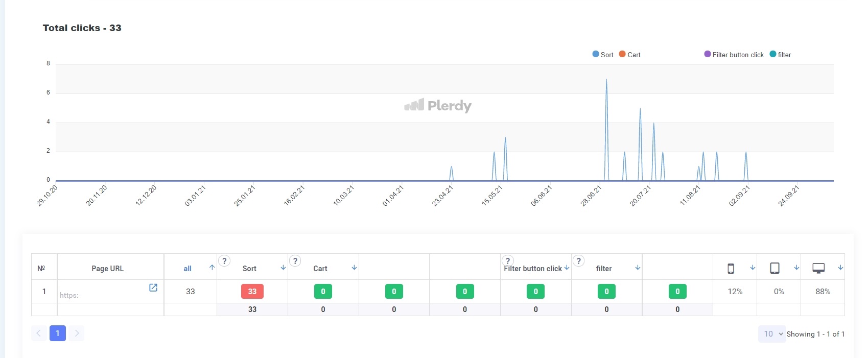
Task: Click the desktop monitor device icon
Action: point(818,268)
